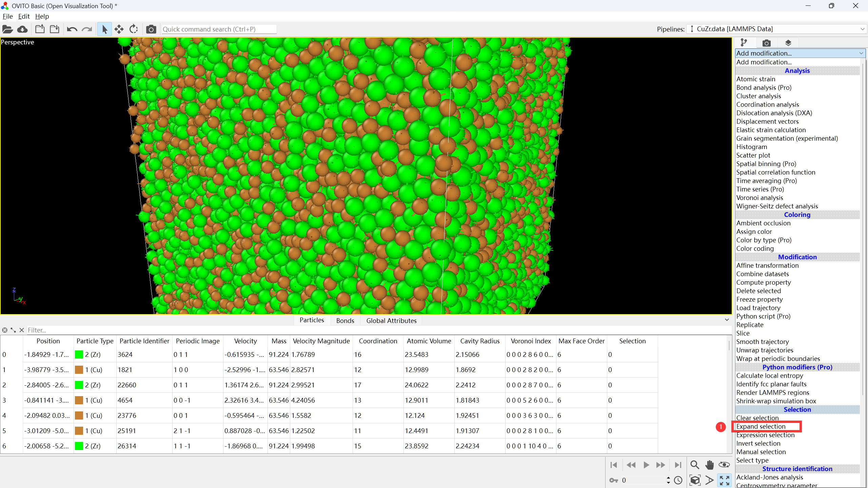Select Voronoi analysis modifier
The image size is (868, 488).
tap(759, 198)
